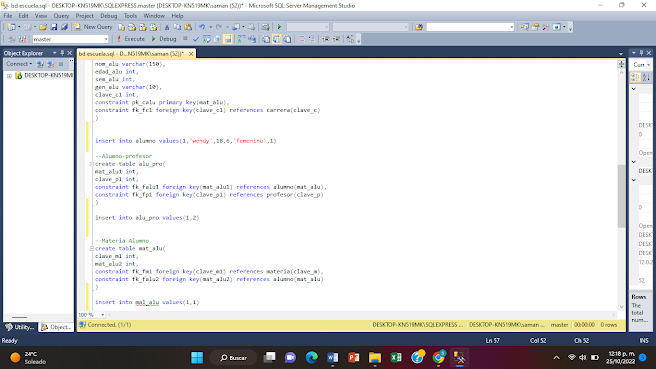Collapse the create table mat_alu block
This screenshot has height=369, width=656.
91,249
